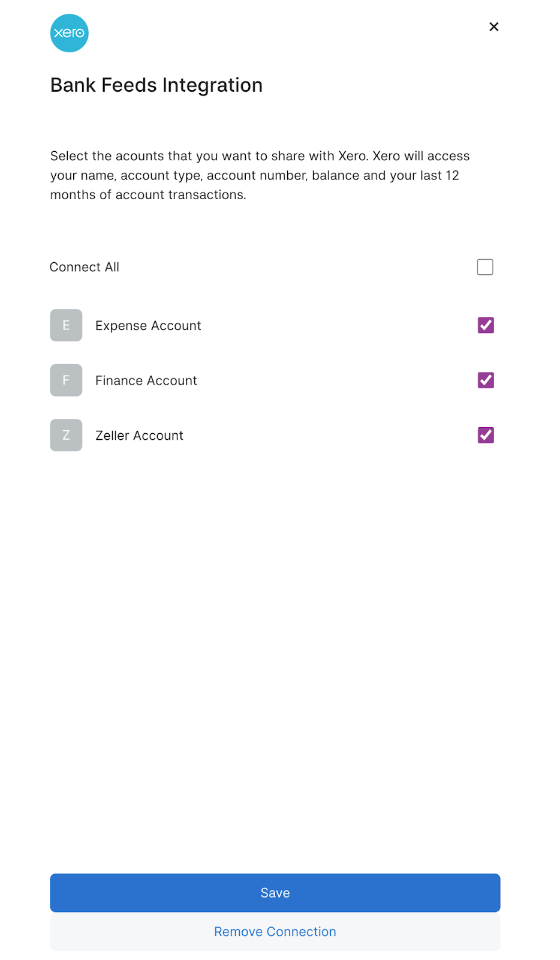Close the Bank Feeds Integration dialog
This screenshot has height=960, width=560.
tap(493, 26)
